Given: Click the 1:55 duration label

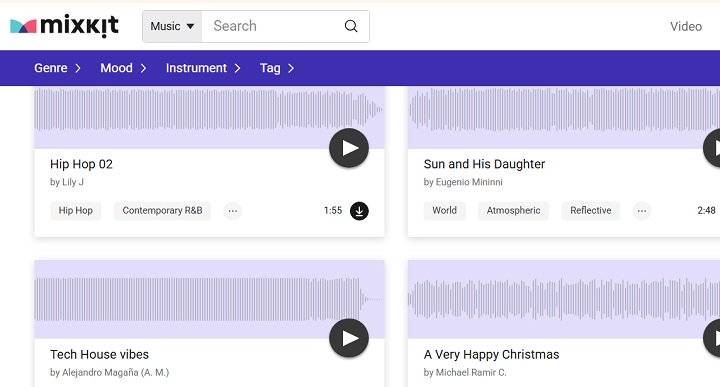Looking at the screenshot, I should click(333, 210).
